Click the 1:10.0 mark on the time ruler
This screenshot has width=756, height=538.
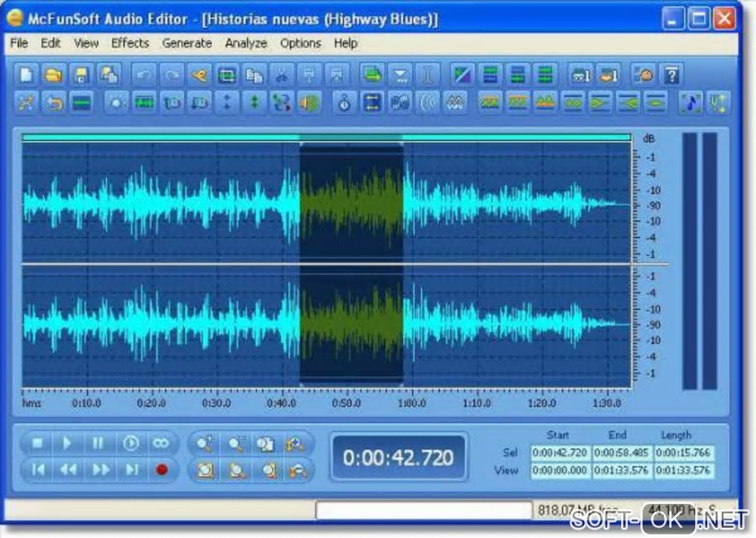(477, 403)
